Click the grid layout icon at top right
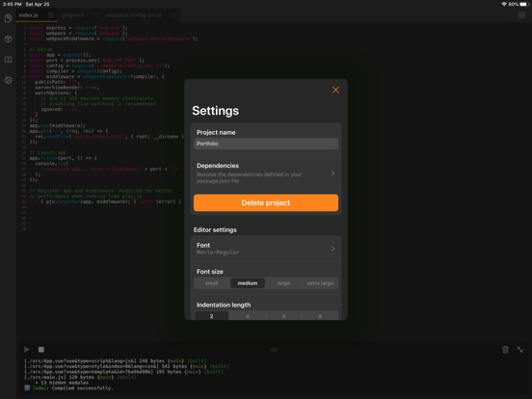Screen dimensions: 532x399 point(521,15)
